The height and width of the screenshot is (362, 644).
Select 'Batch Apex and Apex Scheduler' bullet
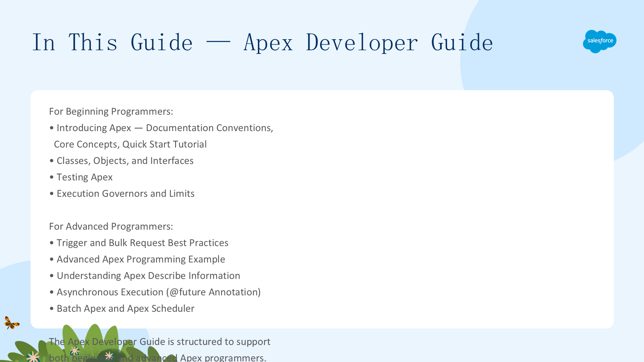(x=122, y=308)
